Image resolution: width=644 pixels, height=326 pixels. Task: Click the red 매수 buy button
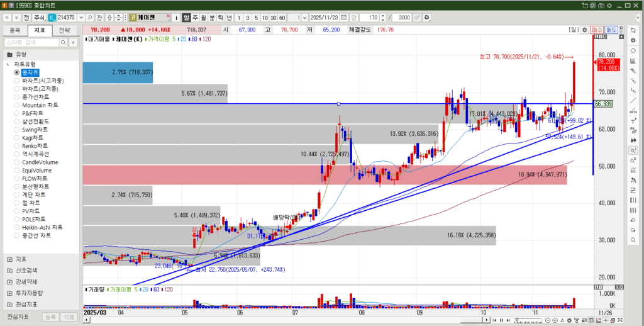(597, 30)
